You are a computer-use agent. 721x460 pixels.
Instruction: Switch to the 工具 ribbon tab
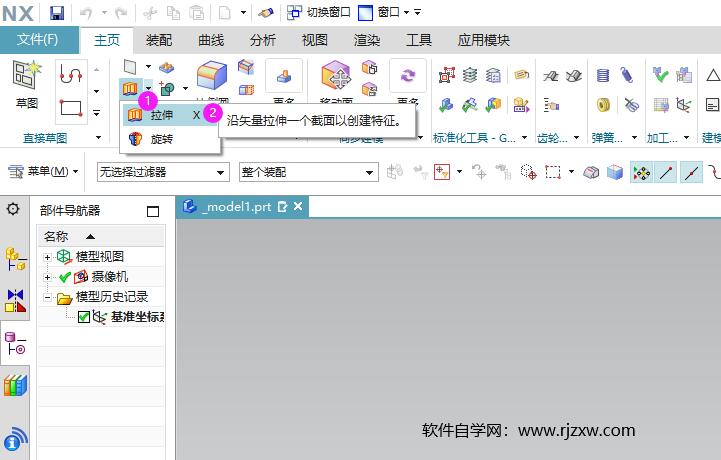pyautogui.click(x=419, y=40)
